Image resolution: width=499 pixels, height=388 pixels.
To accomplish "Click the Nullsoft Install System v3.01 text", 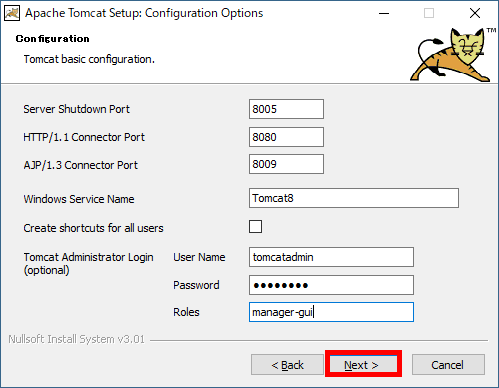I will click(x=76, y=339).
